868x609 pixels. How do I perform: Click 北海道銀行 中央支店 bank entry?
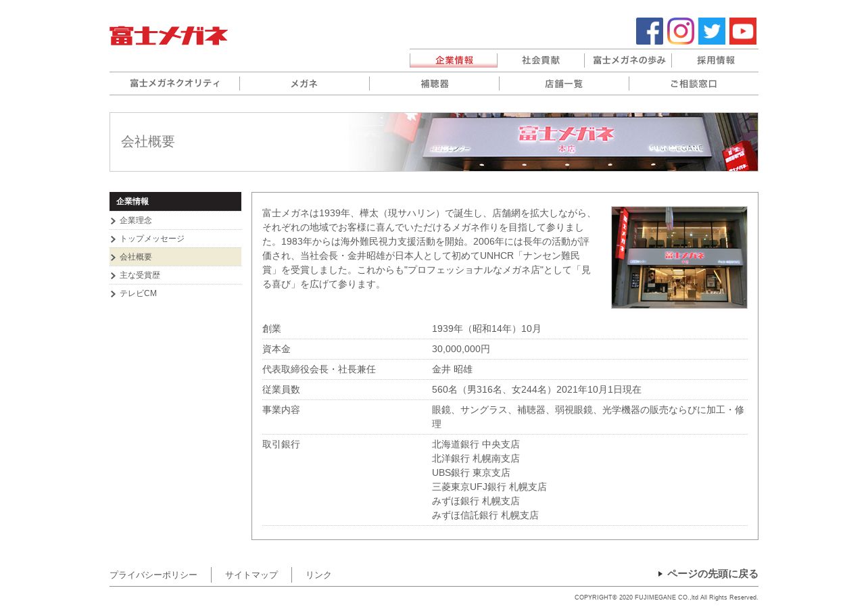476,445
